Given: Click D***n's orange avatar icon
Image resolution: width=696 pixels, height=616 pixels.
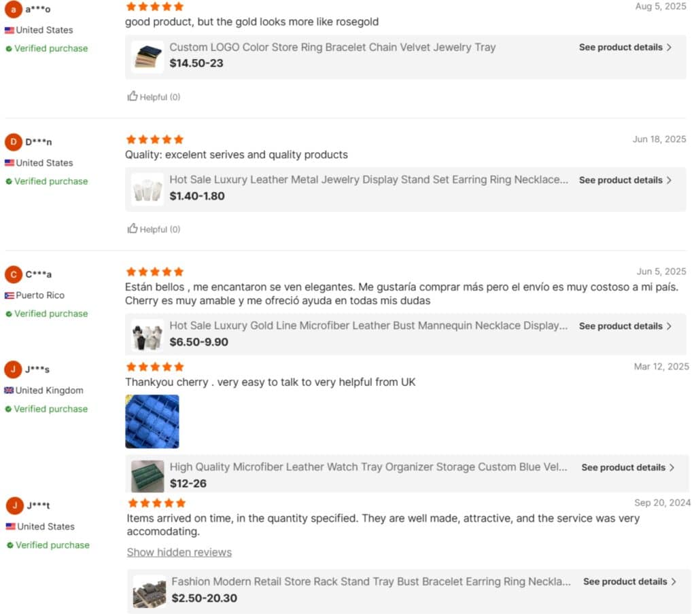Looking at the screenshot, I should point(13,142).
